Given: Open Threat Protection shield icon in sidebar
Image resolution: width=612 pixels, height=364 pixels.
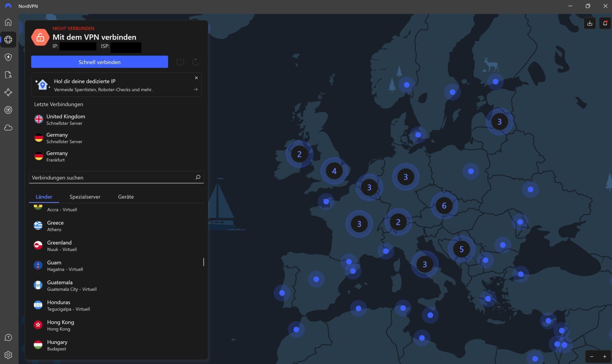Looking at the screenshot, I should 8,57.
